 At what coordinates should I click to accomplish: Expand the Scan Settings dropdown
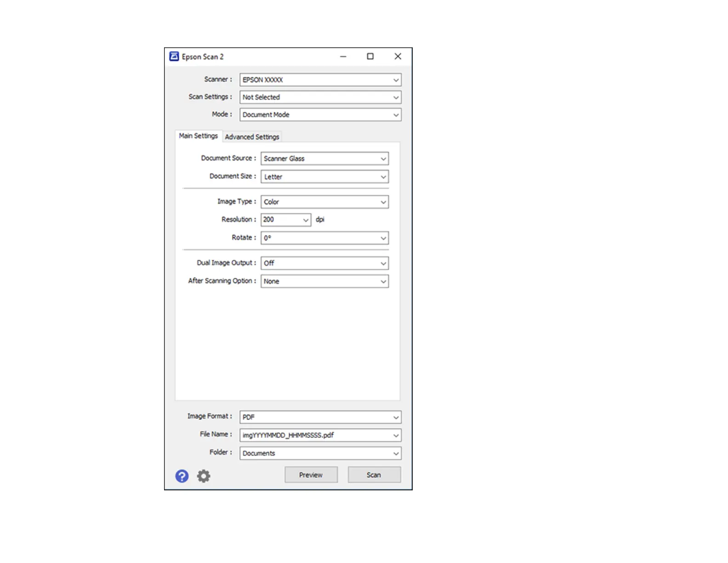(320, 97)
